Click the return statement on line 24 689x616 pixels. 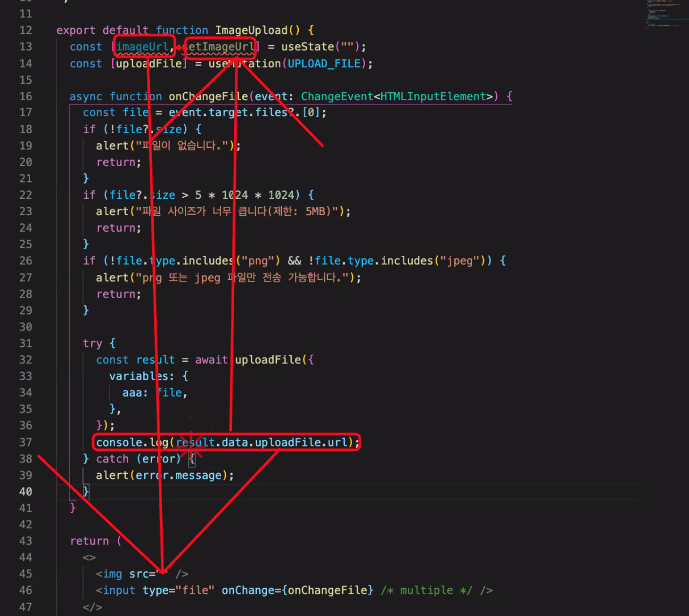(119, 228)
